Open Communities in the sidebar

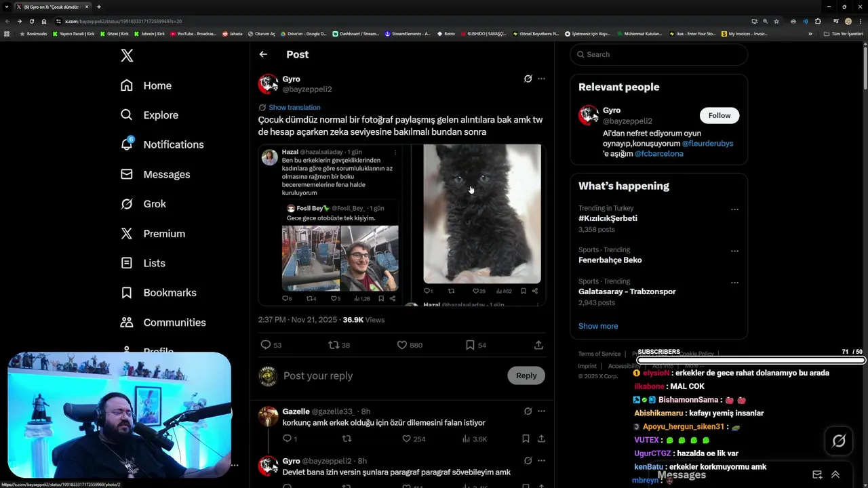click(163, 323)
